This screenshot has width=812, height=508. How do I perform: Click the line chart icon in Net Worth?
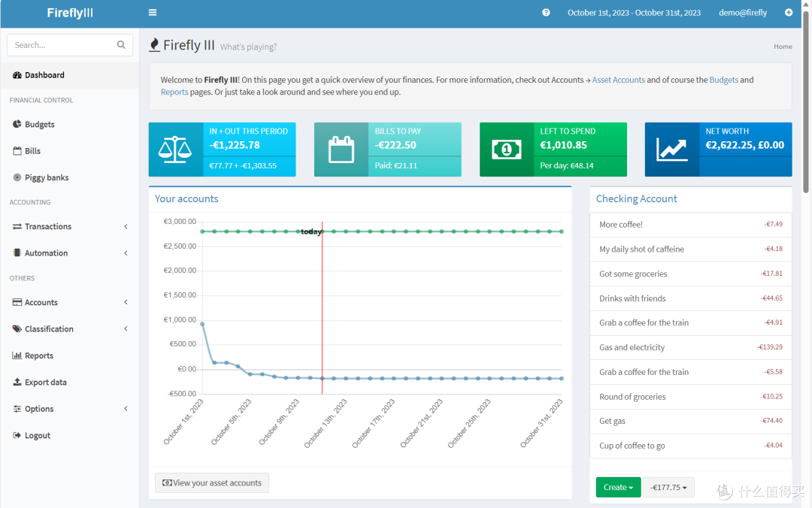[x=671, y=150]
